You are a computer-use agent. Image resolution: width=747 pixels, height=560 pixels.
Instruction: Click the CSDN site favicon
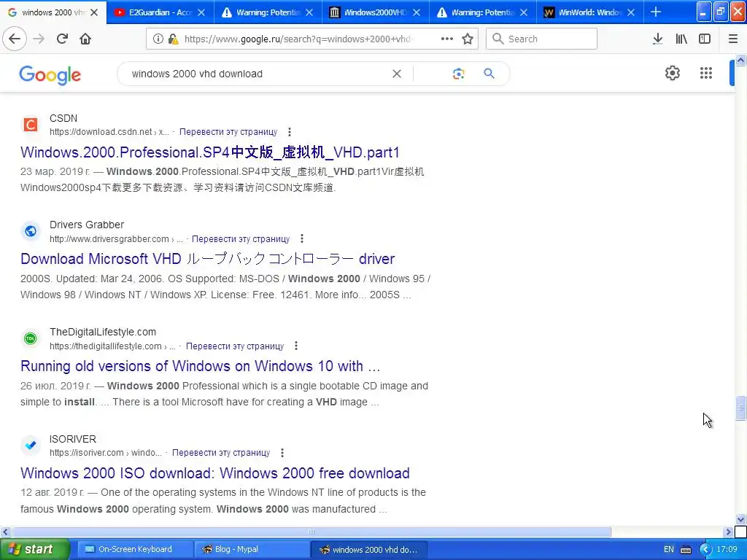(31, 125)
